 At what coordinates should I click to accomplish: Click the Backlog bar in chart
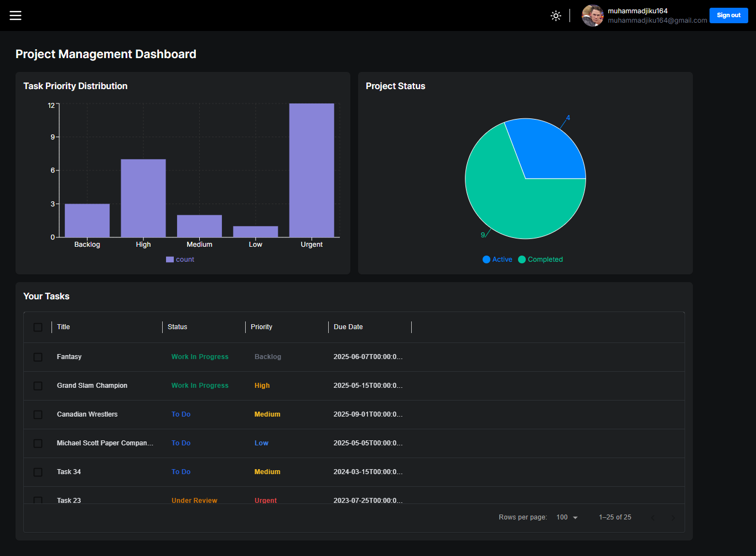87,221
